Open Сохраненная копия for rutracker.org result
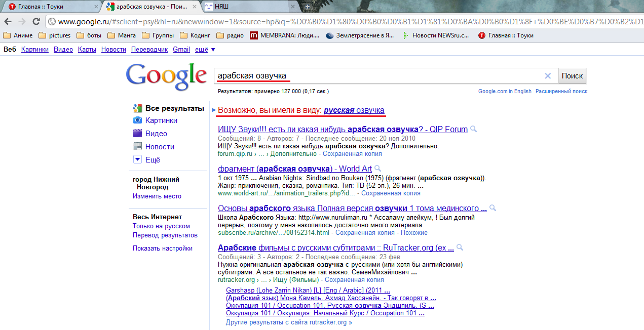 coord(354,279)
